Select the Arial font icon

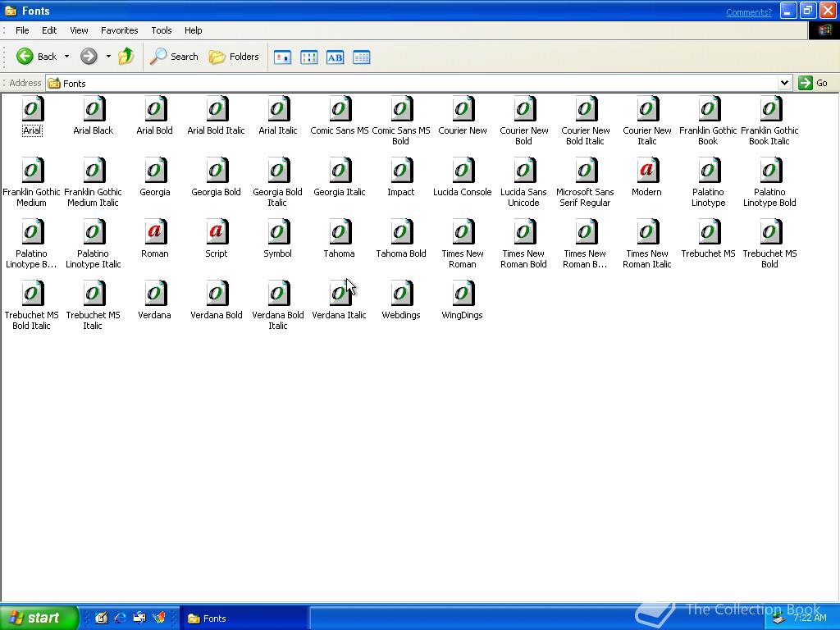[32, 109]
